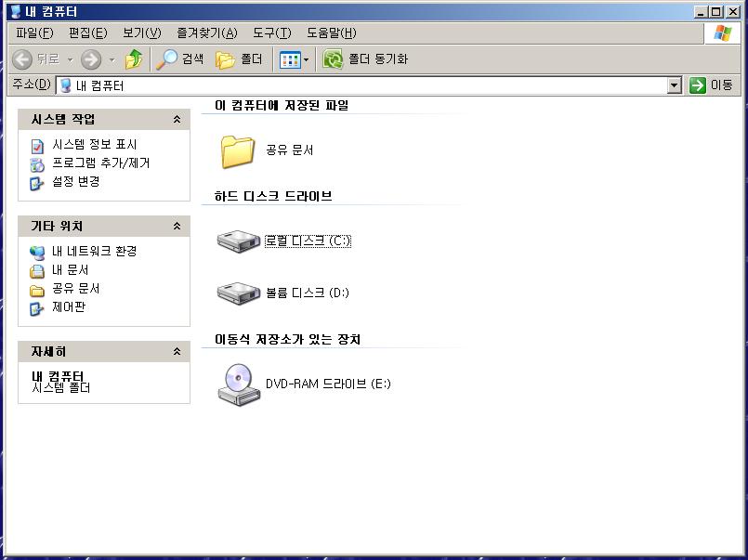Open 내 네트워크 환경 link
The image size is (748, 560).
95,251
